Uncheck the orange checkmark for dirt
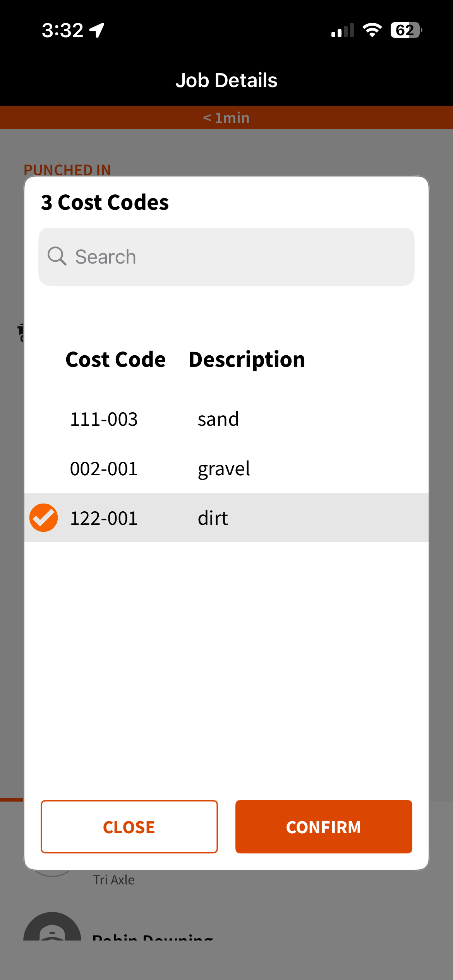Viewport: 453px width, 980px height. [x=44, y=518]
